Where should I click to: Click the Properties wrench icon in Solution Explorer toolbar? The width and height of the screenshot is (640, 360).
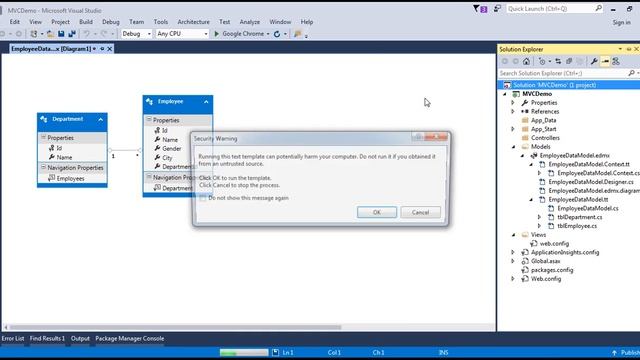click(x=594, y=61)
